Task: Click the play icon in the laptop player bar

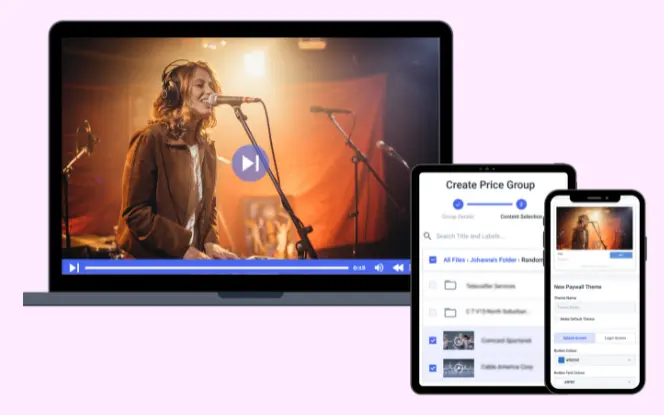Action: [74, 268]
